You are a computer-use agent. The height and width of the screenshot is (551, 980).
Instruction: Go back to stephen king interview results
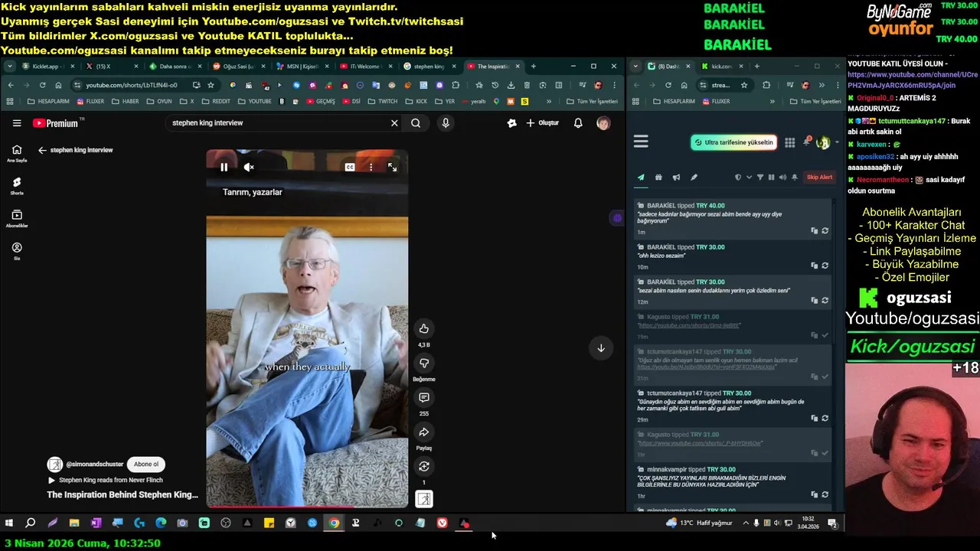point(43,150)
